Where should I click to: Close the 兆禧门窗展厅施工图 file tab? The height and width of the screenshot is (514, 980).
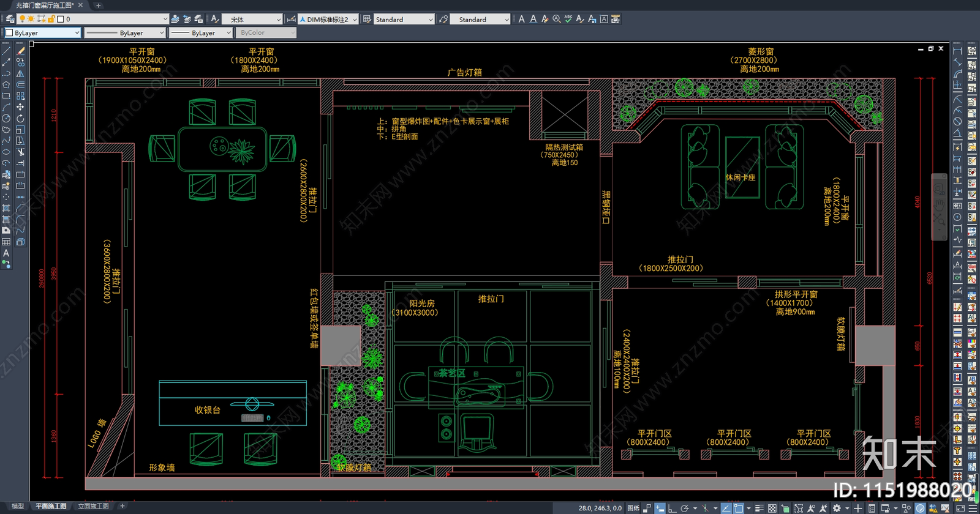(x=80, y=5)
